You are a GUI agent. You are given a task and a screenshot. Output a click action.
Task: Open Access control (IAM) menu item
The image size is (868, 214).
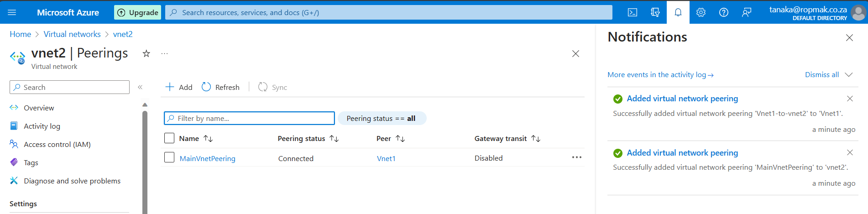click(57, 144)
